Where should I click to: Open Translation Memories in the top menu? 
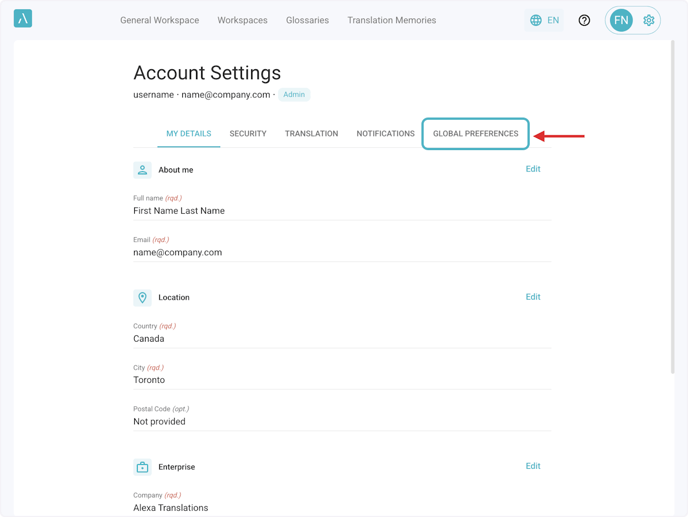click(391, 20)
